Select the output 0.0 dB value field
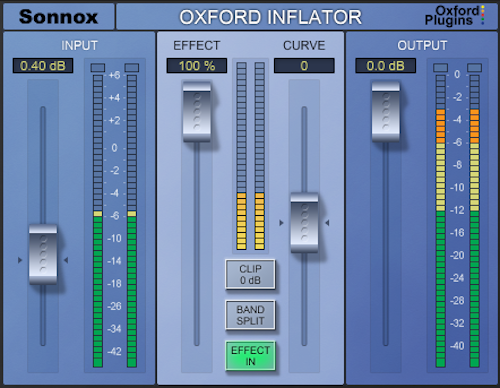This screenshot has width=500, height=388. (386, 66)
